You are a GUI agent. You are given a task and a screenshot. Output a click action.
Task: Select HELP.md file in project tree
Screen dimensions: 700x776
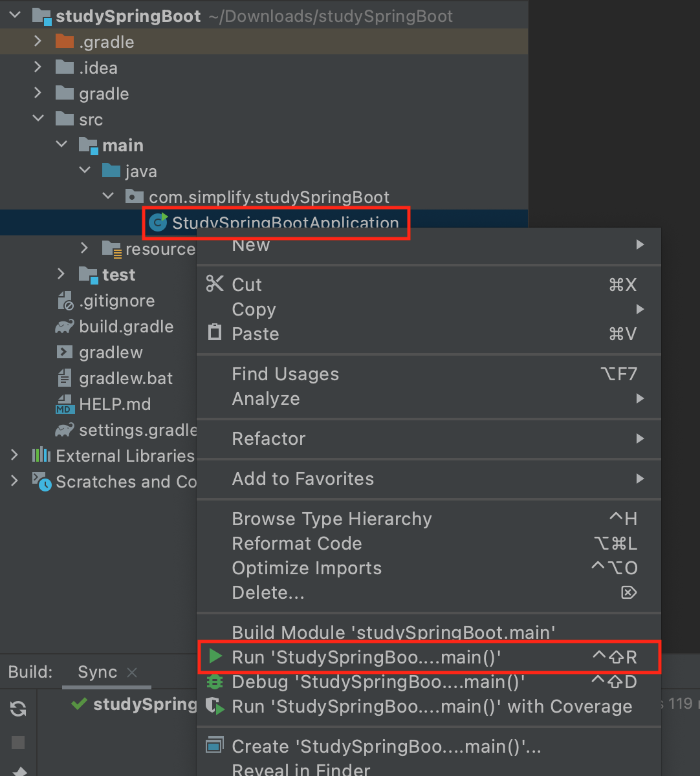(x=115, y=404)
